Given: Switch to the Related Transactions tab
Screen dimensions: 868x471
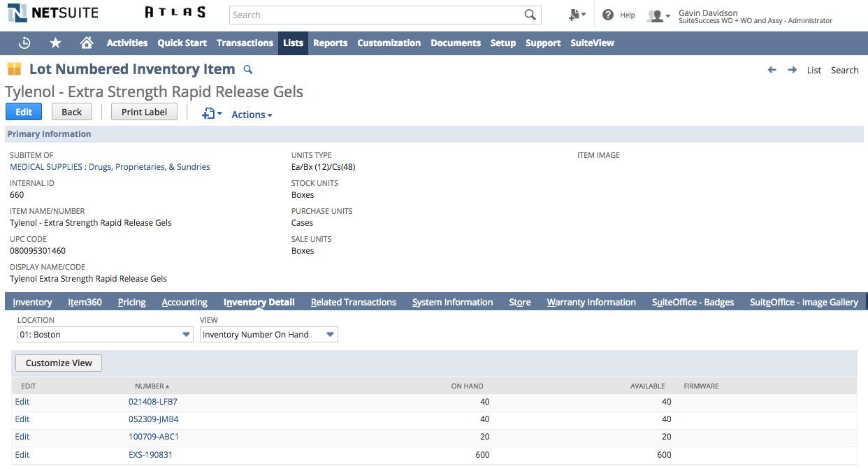Looking at the screenshot, I should click(354, 302).
